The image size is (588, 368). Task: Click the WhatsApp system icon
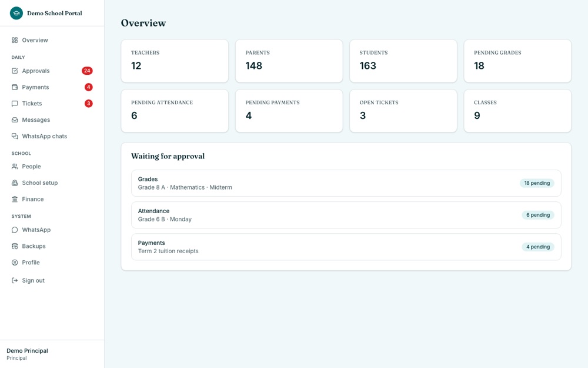pos(15,230)
